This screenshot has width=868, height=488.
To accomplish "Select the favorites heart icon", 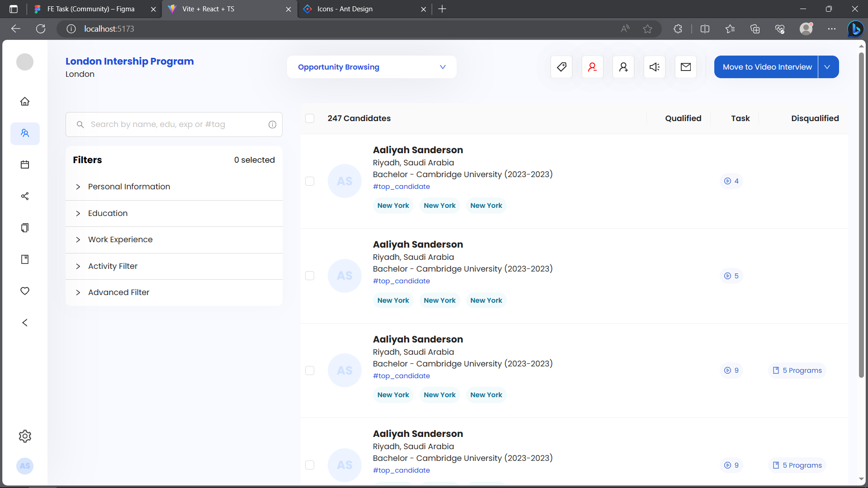I will point(25,291).
